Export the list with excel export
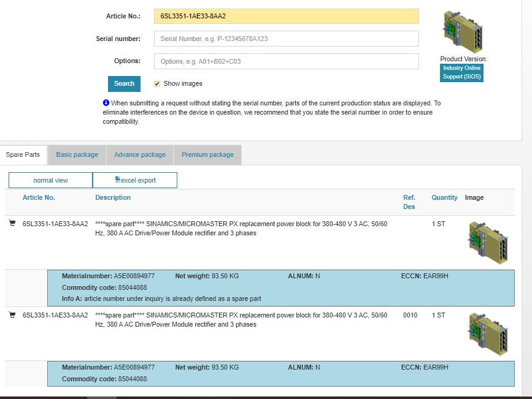The image size is (532, 399). pyautogui.click(x=135, y=180)
